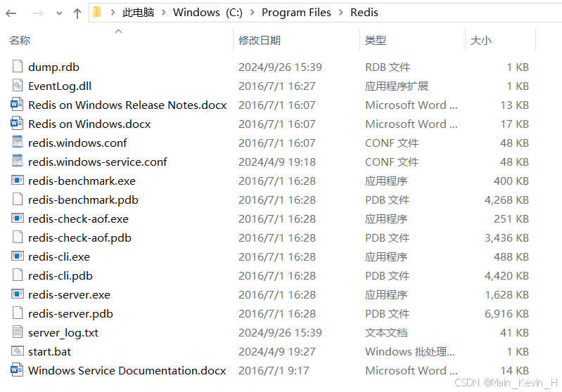Select redis-cli.pdb file icon

tap(18, 275)
